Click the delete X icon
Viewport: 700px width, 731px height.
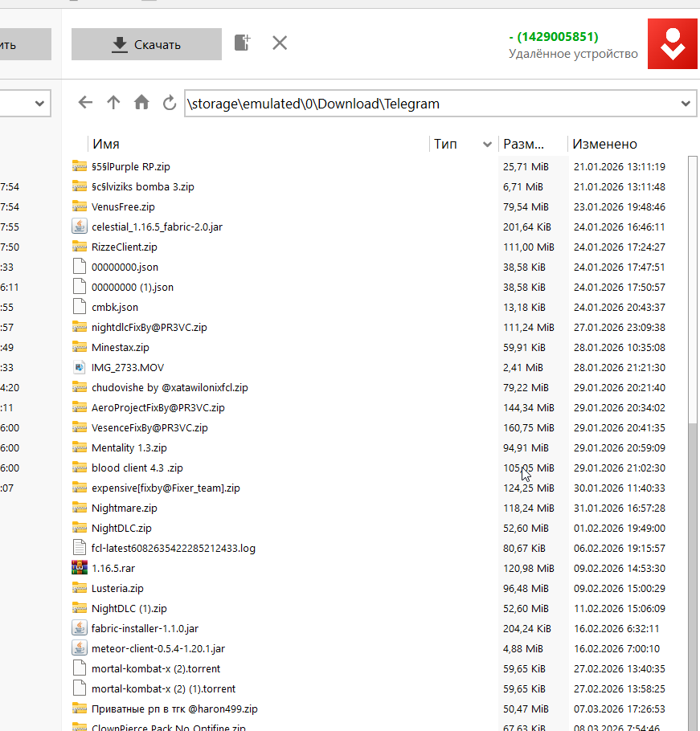[x=280, y=43]
